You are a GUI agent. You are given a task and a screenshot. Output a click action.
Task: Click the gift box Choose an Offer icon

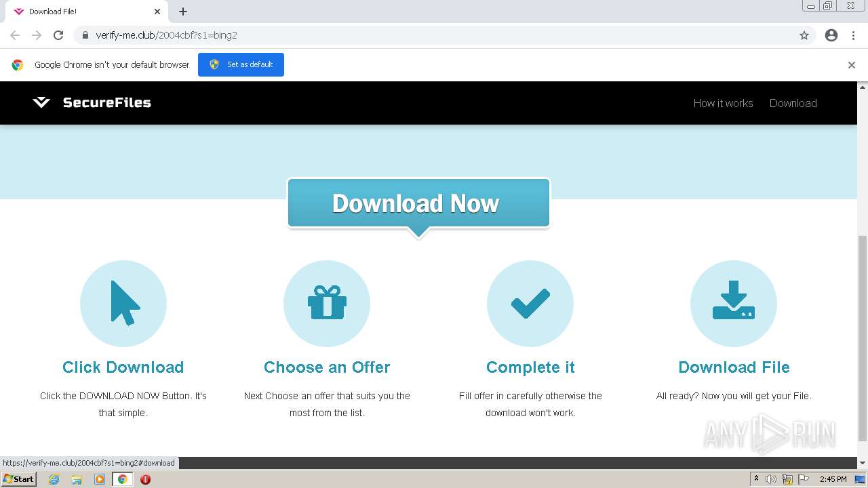click(x=327, y=303)
